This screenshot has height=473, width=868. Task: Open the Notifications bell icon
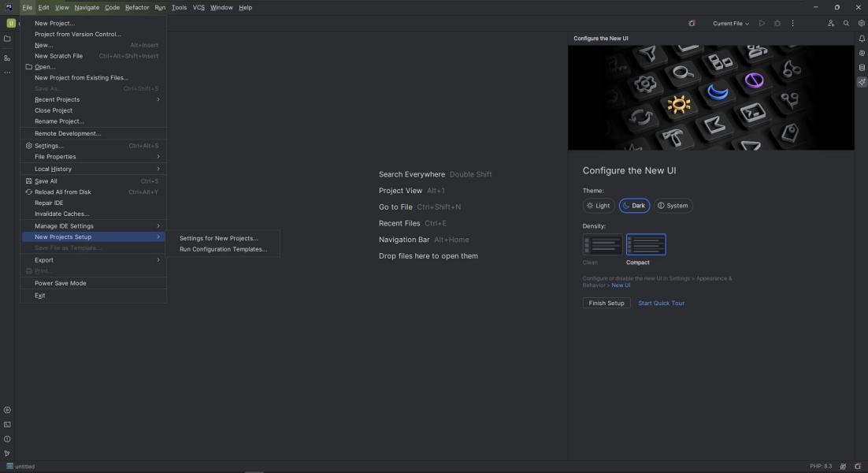pyautogui.click(x=862, y=39)
